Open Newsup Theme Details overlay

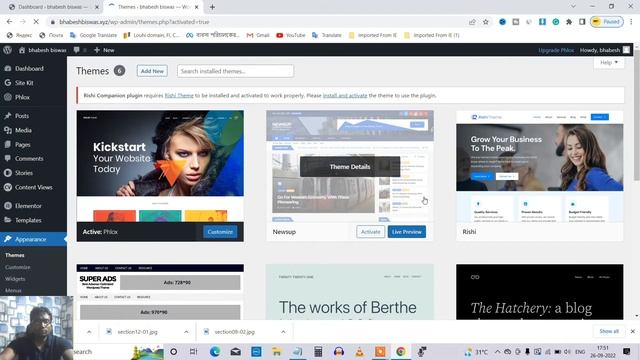pos(350,167)
